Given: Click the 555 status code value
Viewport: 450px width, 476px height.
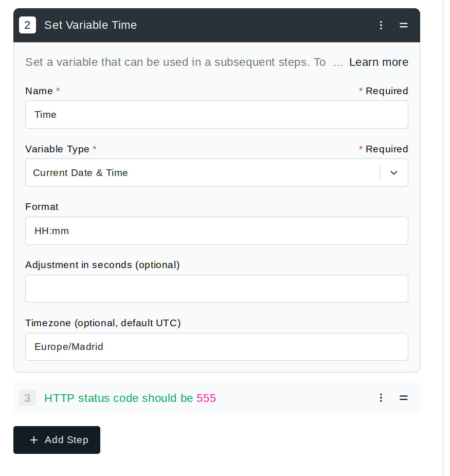Looking at the screenshot, I should point(206,398).
